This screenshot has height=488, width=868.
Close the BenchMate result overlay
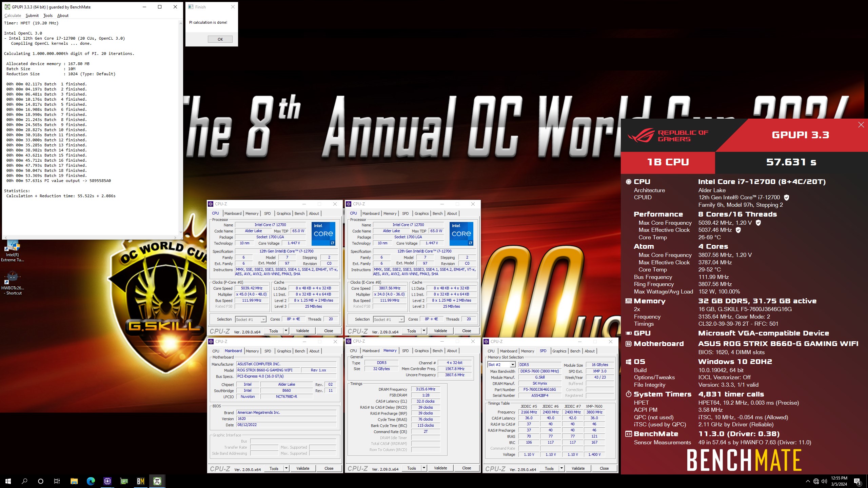tap(861, 125)
